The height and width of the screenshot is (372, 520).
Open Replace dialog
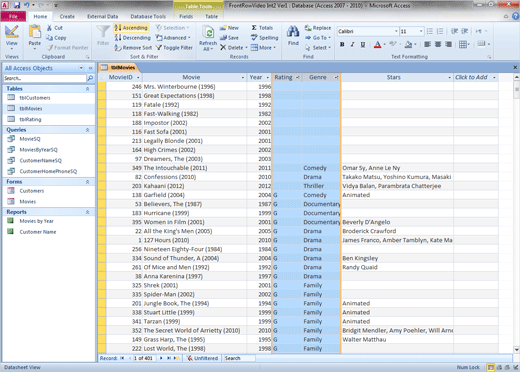tap(318, 28)
